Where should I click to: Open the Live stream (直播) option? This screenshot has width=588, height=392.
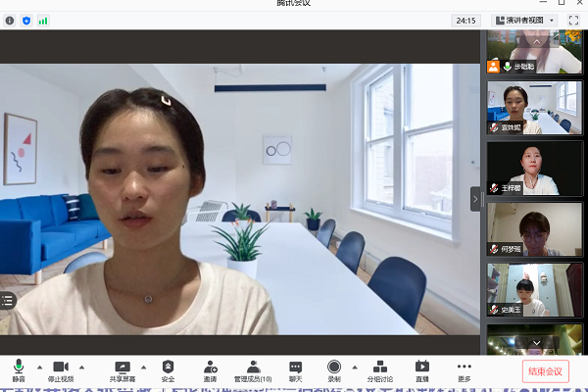[422, 369]
